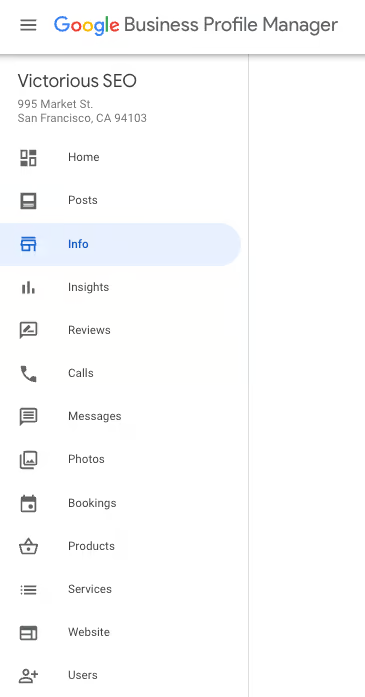Click the Bookings calendar icon
The image size is (365, 697).
coord(28,504)
